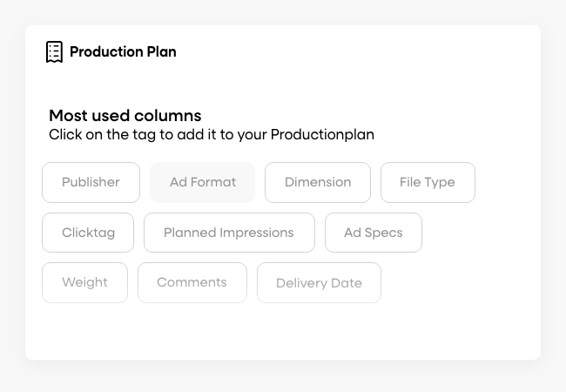Toggle the Ad Format column on

point(203,182)
